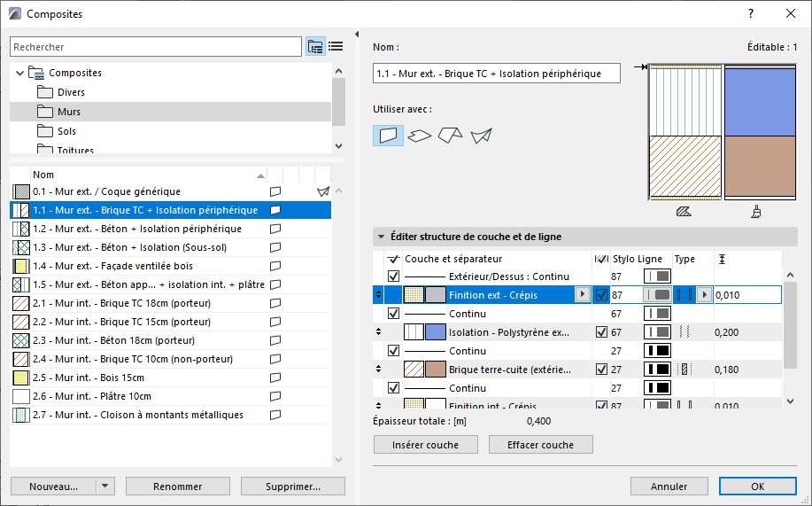812x506 pixels.
Task: Click Nouveau... button
Action: point(53,487)
